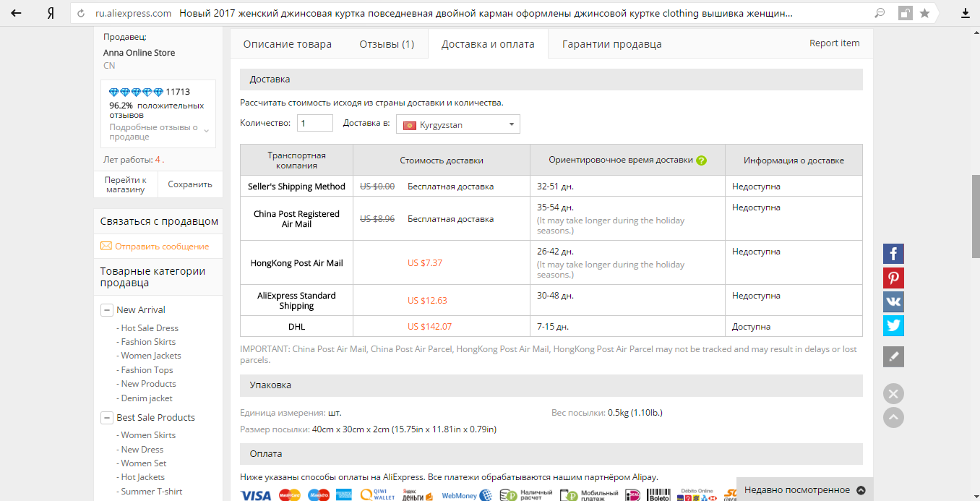This screenshot has width=980, height=501.
Task: Click Перейти к магазину button
Action: tap(126, 184)
